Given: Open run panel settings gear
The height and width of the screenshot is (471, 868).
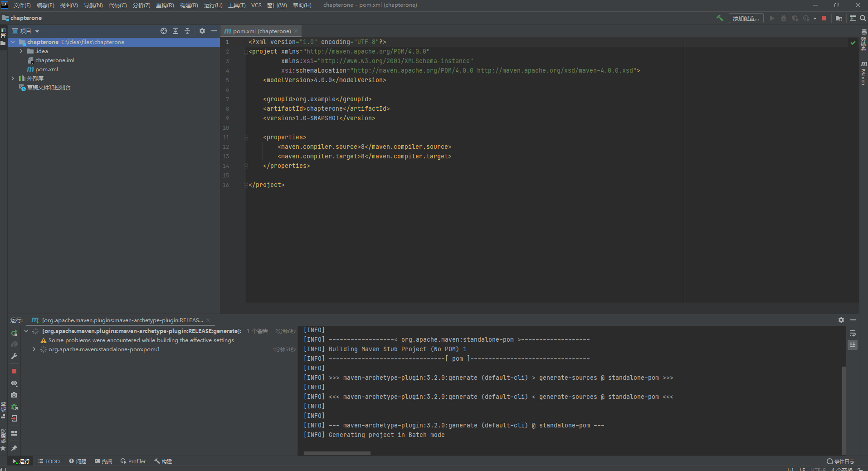Looking at the screenshot, I should click(841, 320).
